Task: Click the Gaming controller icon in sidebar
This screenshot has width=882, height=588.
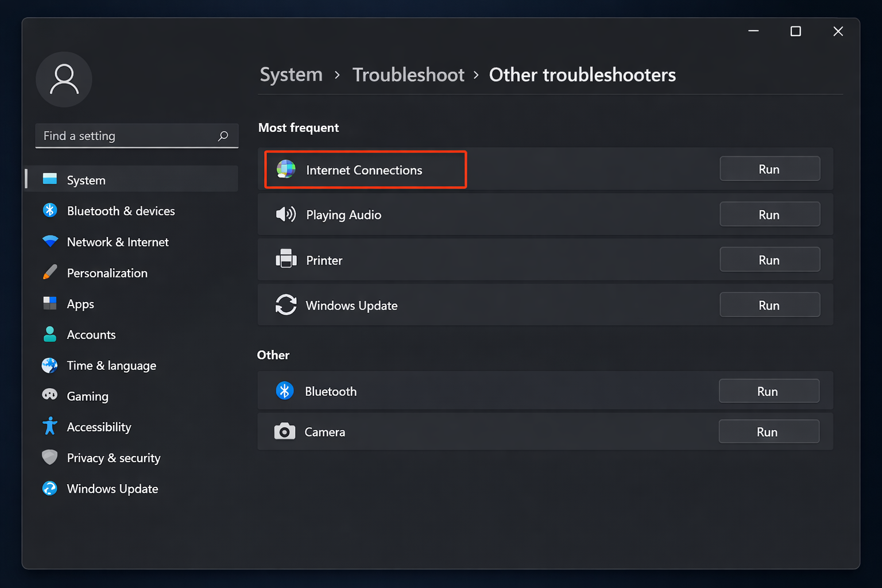Action: tap(50, 396)
